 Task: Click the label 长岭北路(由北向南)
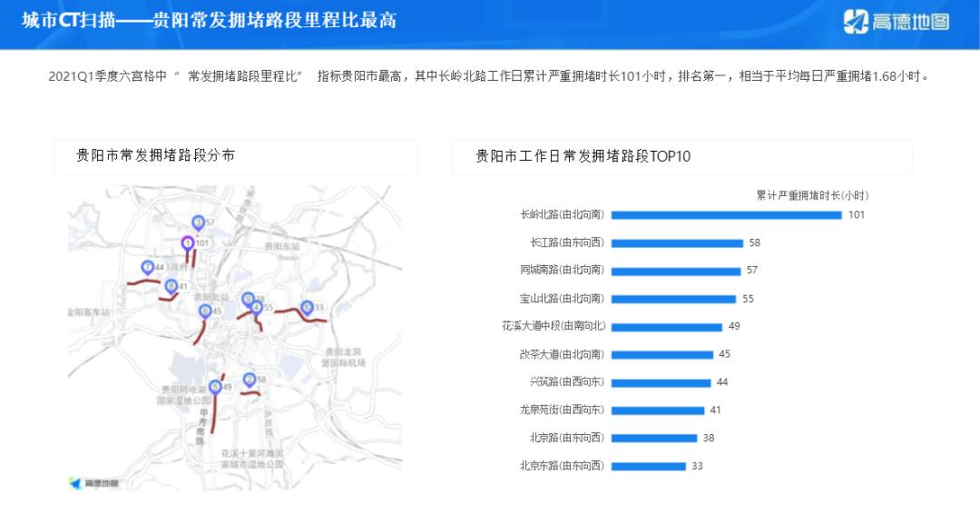[562, 214]
